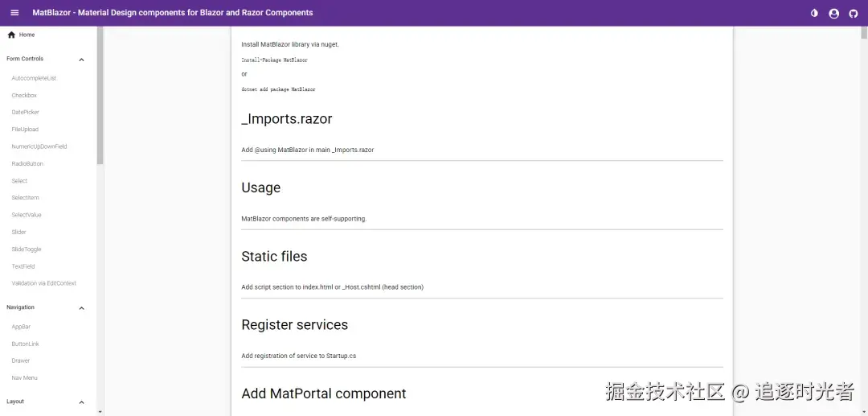Screen dimensions: 868x416
Task: Click the Static files heading
Action: [274, 257]
